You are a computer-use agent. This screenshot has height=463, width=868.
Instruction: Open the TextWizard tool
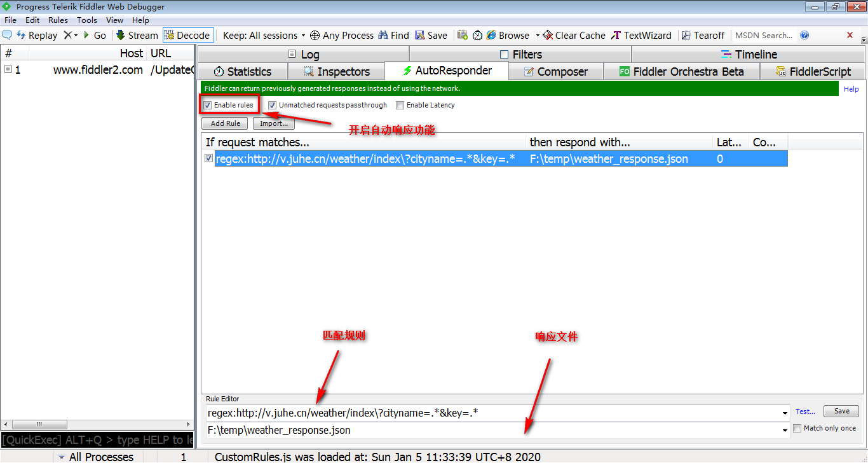tap(641, 35)
